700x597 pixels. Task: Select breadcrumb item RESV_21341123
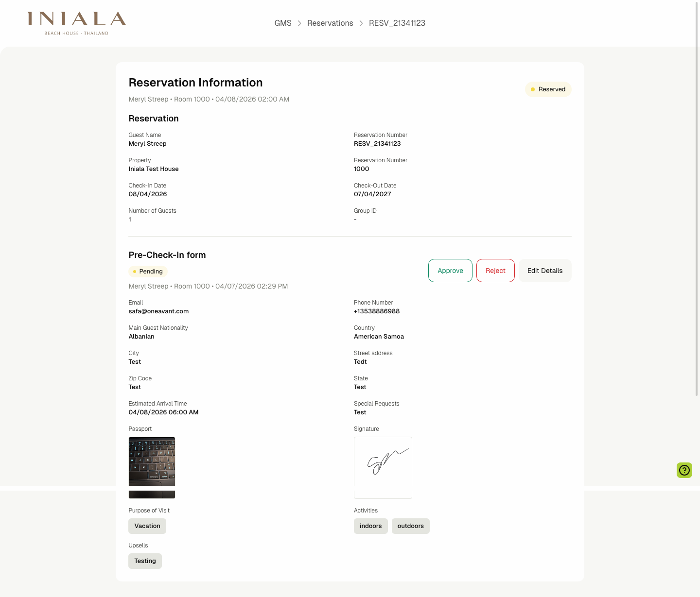tap(397, 23)
